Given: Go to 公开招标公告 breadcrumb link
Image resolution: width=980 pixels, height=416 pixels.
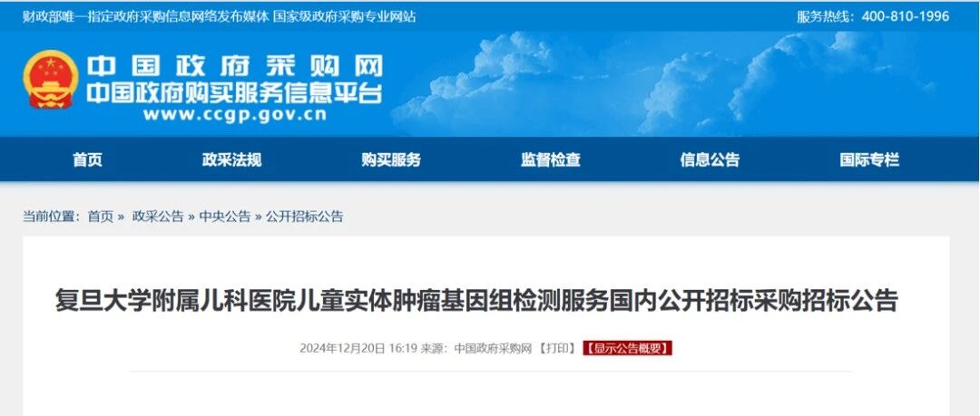Looking at the screenshot, I should tap(304, 217).
